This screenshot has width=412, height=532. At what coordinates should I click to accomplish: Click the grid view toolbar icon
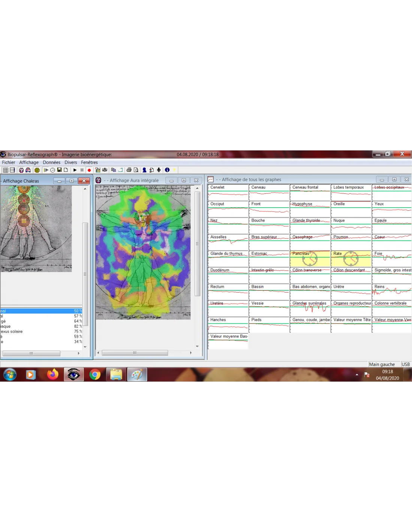pos(6,170)
